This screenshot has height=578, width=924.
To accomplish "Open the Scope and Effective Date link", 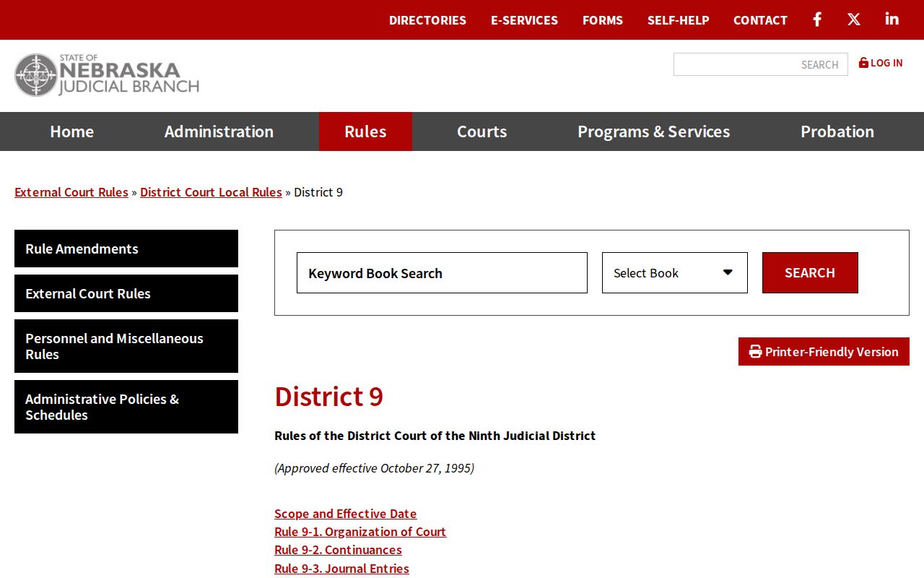I will coord(346,514).
